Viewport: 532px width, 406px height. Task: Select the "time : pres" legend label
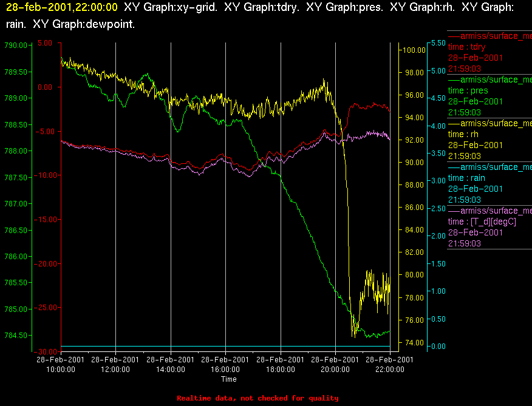click(468, 90)
